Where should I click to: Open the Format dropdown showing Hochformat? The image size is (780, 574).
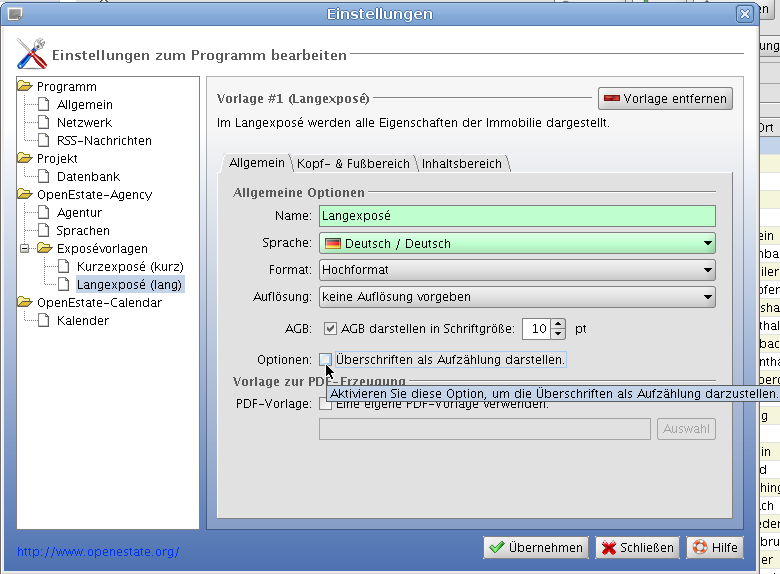517,270
